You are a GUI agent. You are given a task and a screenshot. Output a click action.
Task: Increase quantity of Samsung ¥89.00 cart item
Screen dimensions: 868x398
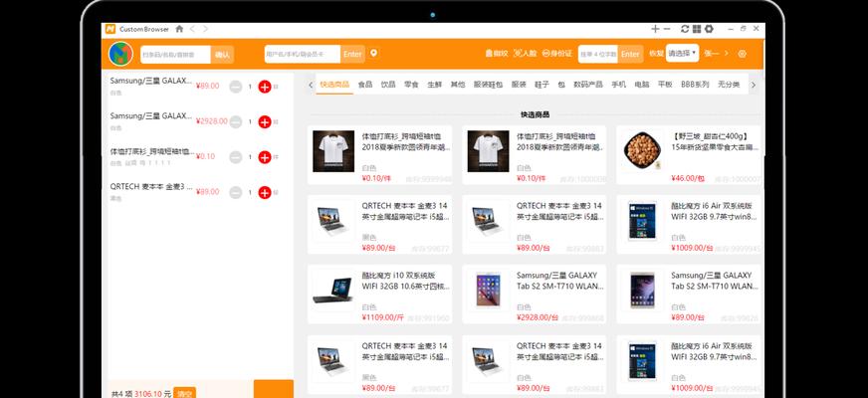(x=265, y=87)
